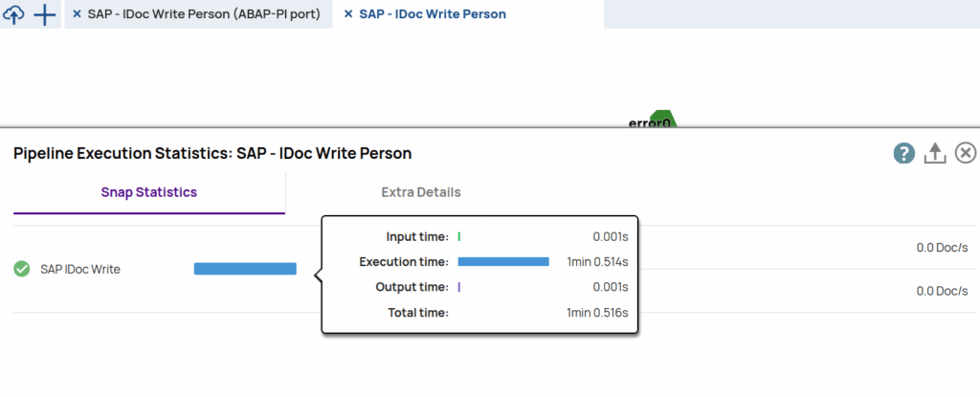
Task: Click the green success checkmark for SAP IDoc Write
Action: [x=22, y=269]
